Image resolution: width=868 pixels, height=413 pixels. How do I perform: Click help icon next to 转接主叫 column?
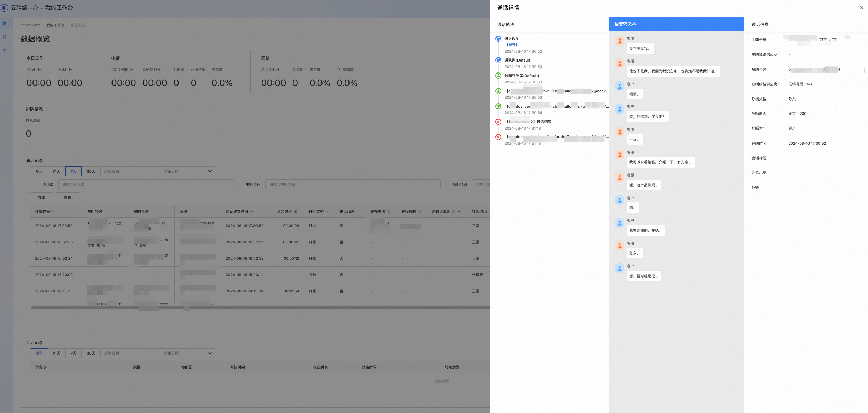388,212
